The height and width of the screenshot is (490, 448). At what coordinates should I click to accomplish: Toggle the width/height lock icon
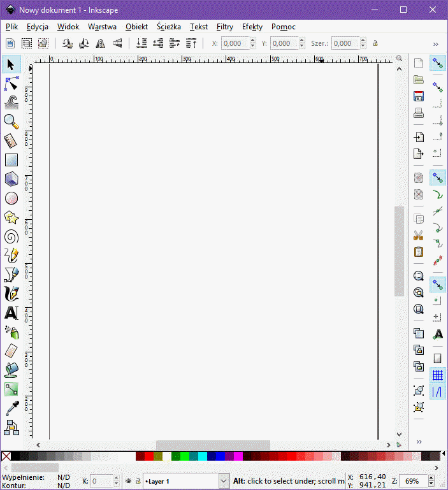[x=375, y=43]
